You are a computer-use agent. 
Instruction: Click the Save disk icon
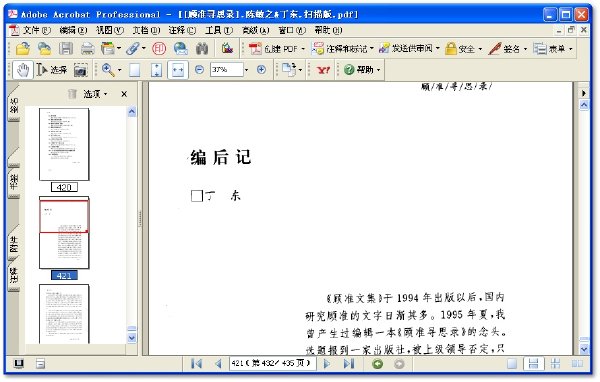(x=66, y=49)
